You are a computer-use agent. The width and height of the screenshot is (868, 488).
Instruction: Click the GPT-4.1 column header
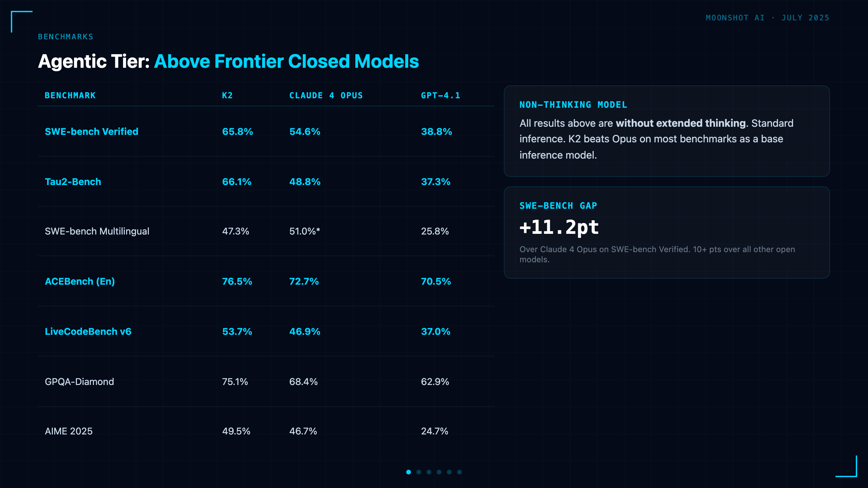coord(440,96)
